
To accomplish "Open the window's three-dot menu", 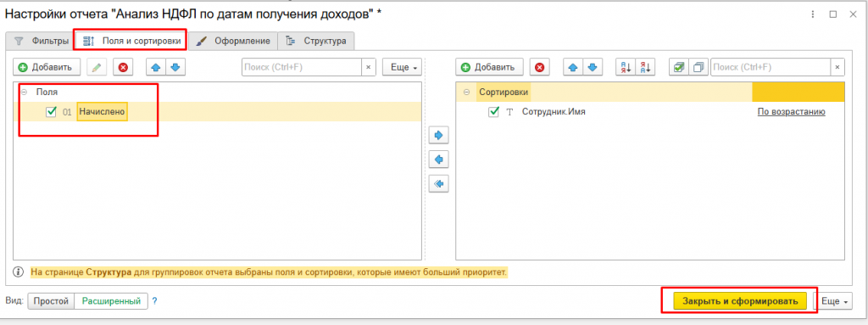I will click(x=813, y=15).
